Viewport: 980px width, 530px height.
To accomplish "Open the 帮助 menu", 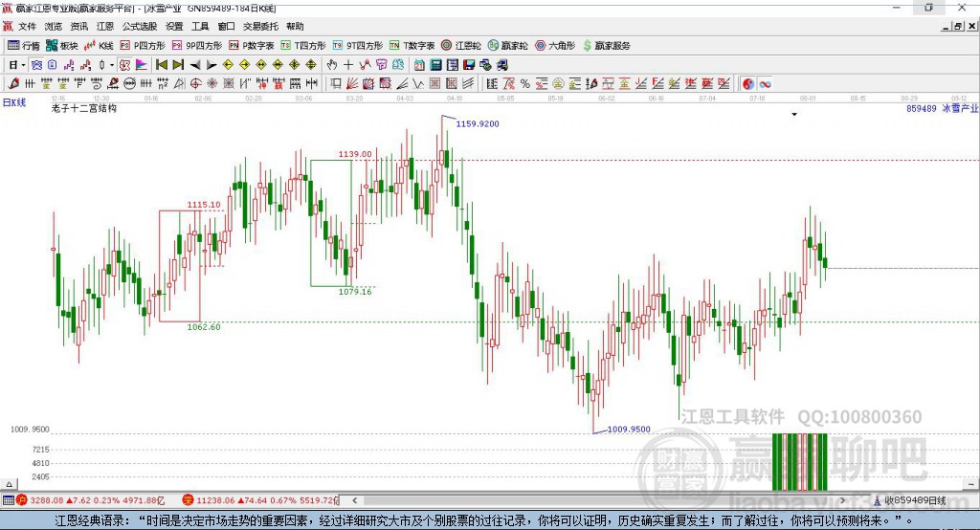I will 295,26.
